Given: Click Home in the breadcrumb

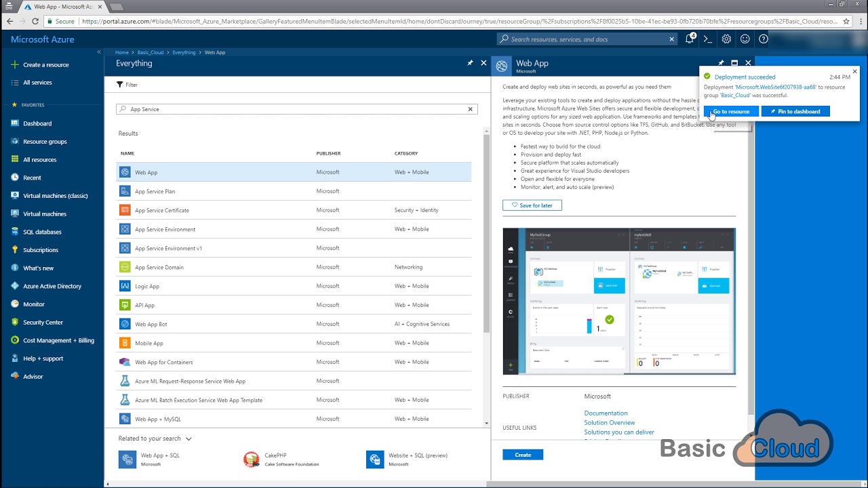Looking at the screenshot, I should point(122,52).
